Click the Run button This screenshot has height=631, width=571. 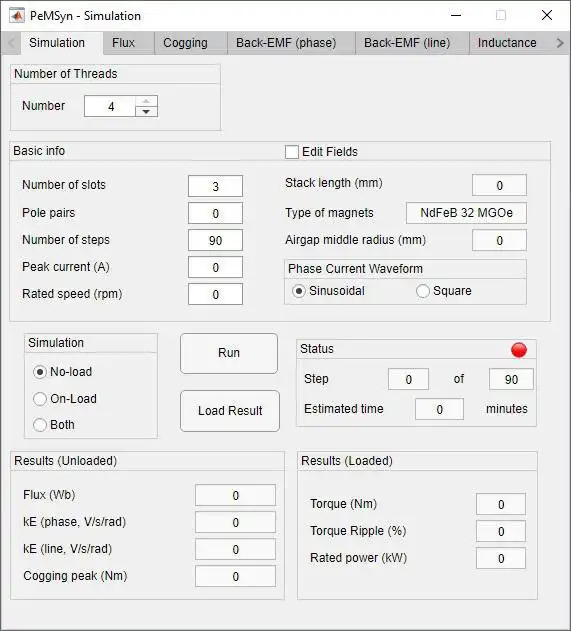click(x=229, y=353)
